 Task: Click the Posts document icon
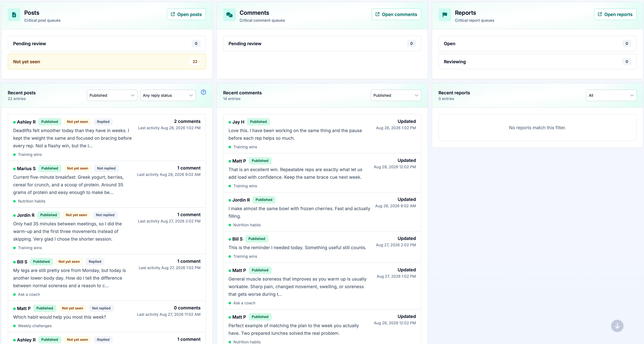(14, 15)
